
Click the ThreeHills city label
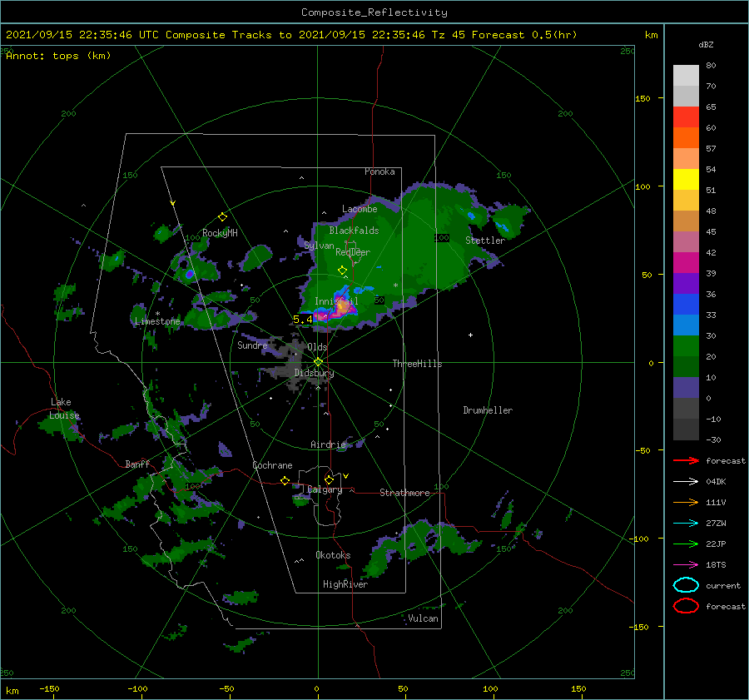coord(417,364)
